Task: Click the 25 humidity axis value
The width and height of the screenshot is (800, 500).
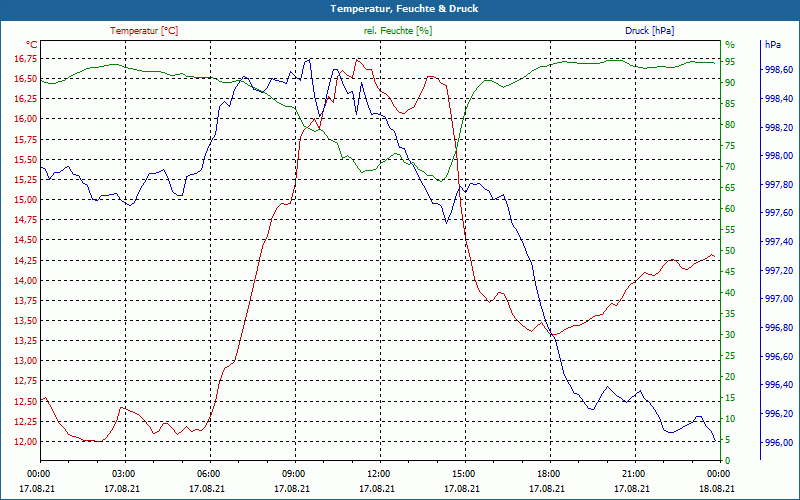Action: click(x=730, y=356)
